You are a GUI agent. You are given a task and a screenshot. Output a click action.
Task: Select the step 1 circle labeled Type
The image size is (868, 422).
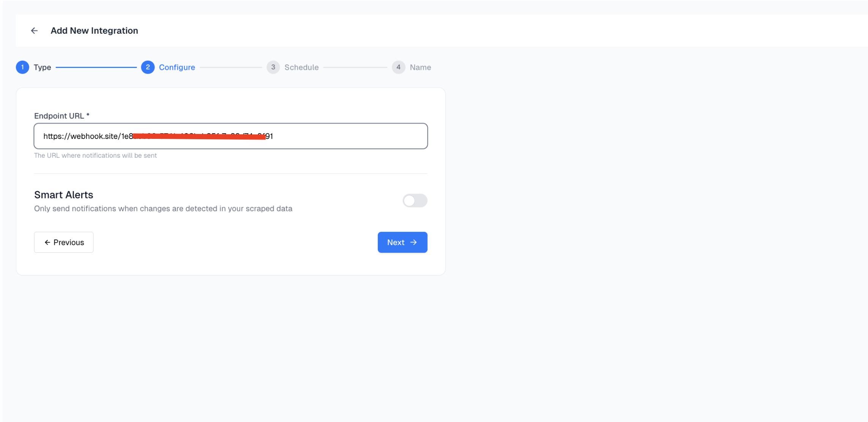tap(22, 67)
